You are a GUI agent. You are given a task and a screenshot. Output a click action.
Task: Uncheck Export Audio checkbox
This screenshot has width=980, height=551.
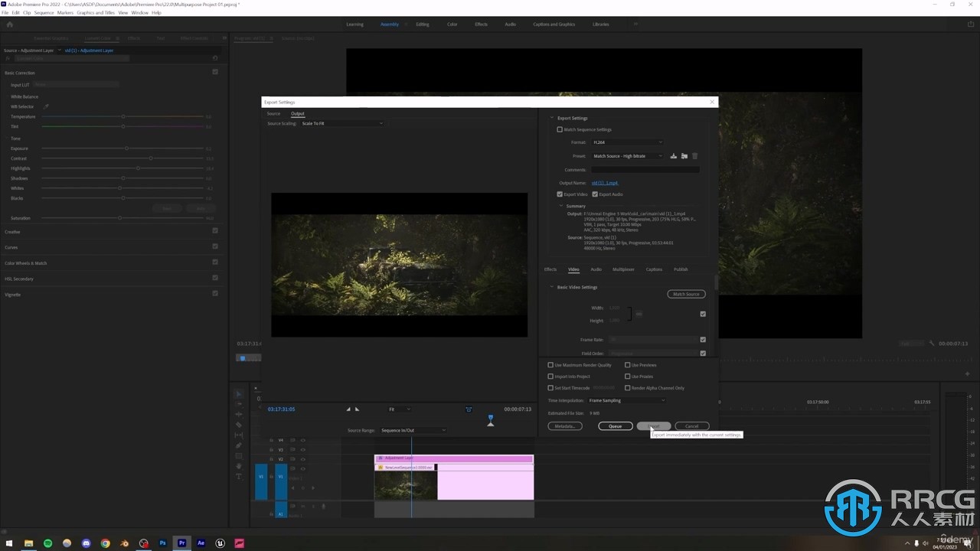[x=595, y=194]
